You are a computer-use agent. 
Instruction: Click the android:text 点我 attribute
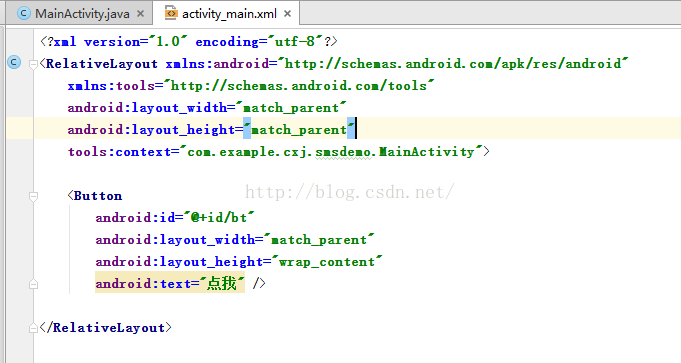170,284
